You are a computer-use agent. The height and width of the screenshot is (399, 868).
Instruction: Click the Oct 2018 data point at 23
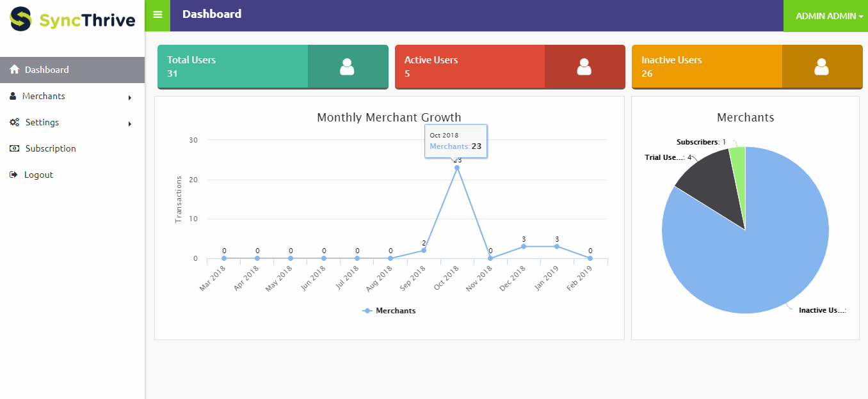(x=457, y=168)
